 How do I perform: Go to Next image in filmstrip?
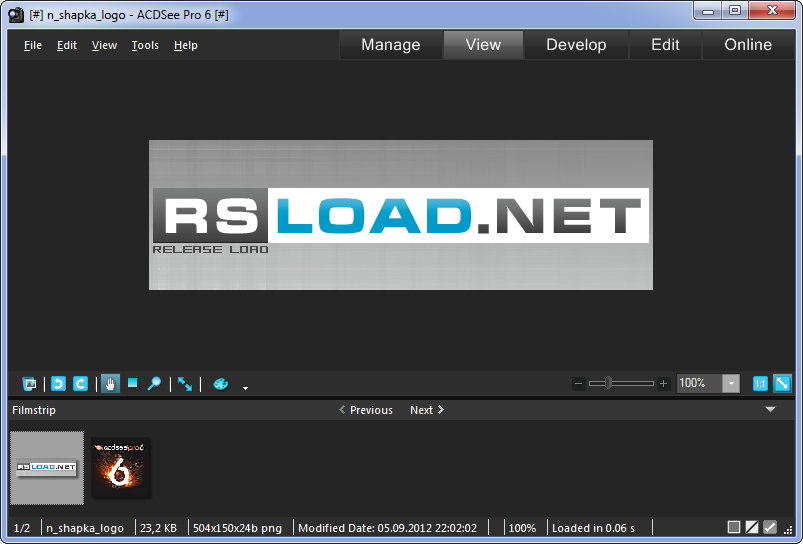point(427,410)
